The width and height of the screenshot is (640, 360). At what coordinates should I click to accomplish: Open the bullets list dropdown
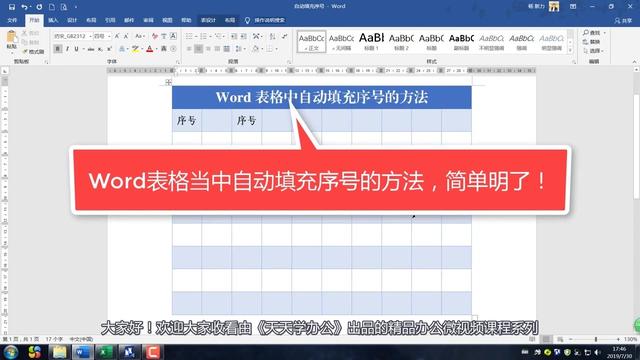click(x=196, y=36)
